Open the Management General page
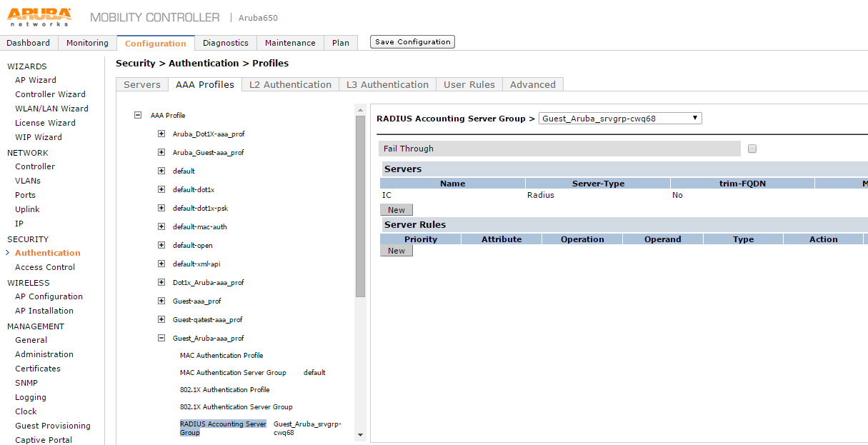Screen dimensions: 868x445 point(31,340)
